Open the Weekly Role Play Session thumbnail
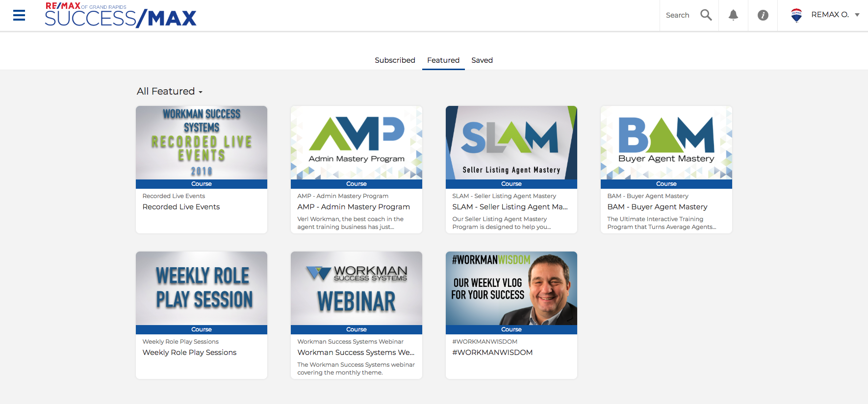Viewport: 868px width, 404px height. click(202, 288)
